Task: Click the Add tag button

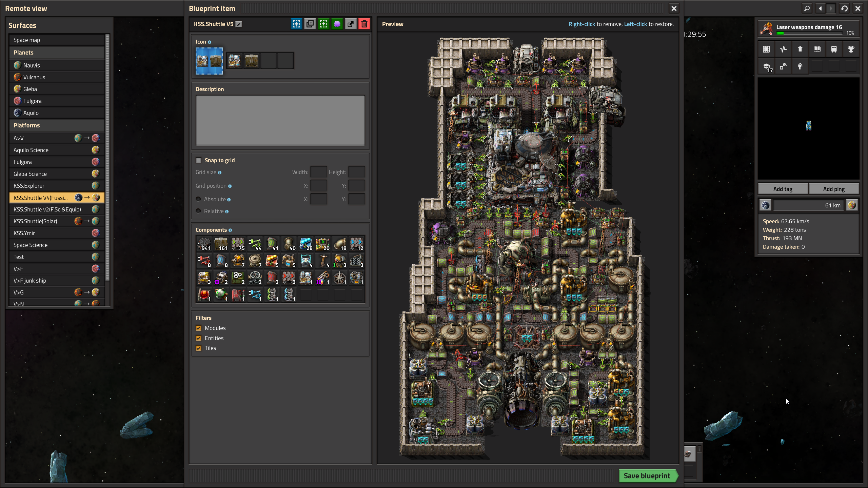Action: [x=783, y=189]
